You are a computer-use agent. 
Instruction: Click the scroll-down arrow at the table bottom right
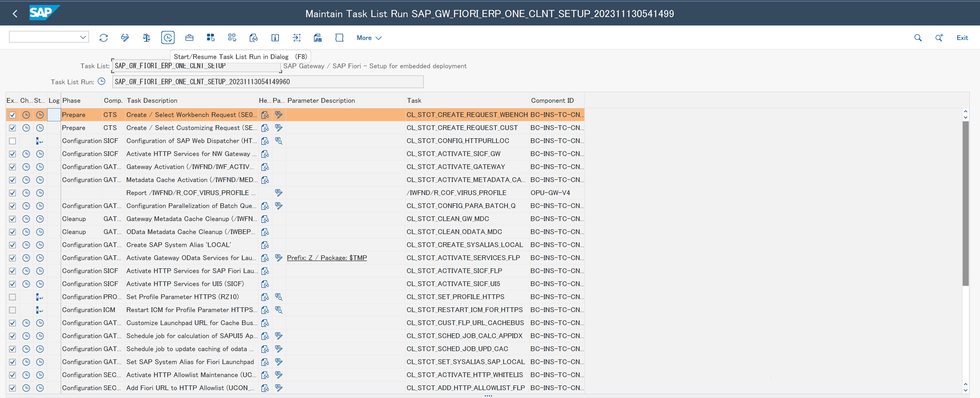[965, 390]
